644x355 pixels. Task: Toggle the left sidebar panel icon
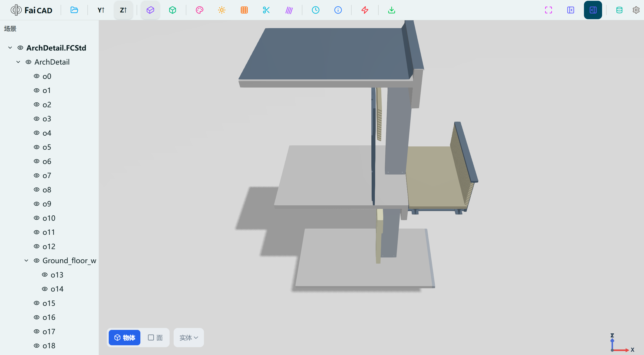pos(571,10)
